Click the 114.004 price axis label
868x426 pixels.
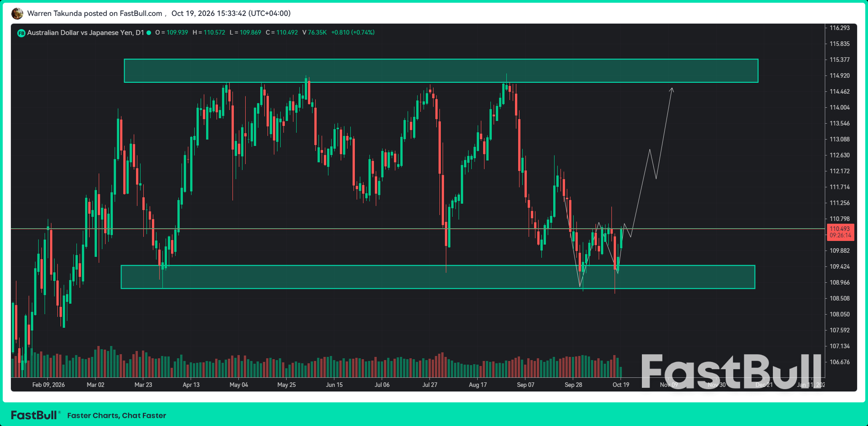pyautogui.click(x=840, y=107)
